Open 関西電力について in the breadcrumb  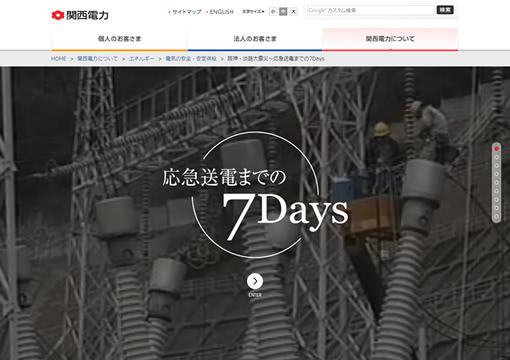97,59
